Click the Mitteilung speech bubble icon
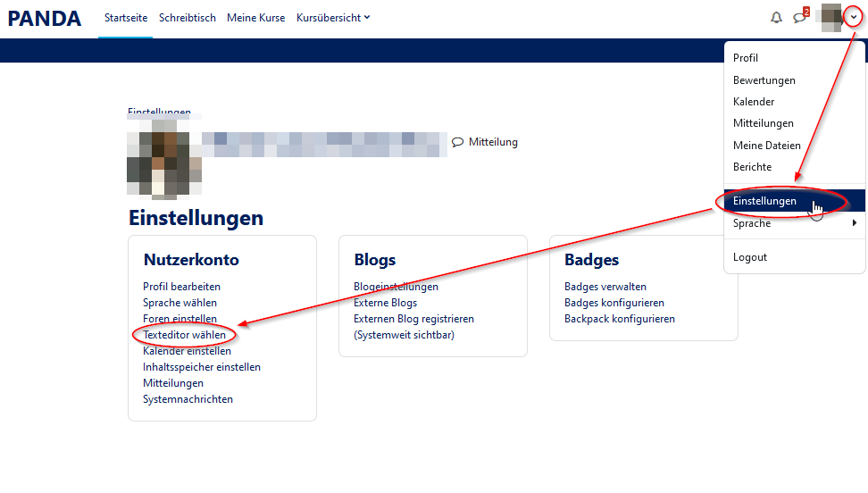Screen dimensions: 868x493 pyautogui.click(x=458, y=142)
